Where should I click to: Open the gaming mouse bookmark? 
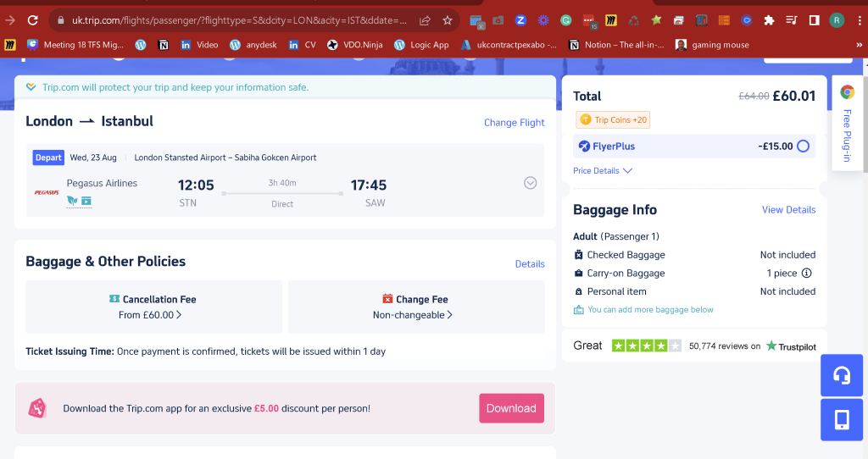712,45
